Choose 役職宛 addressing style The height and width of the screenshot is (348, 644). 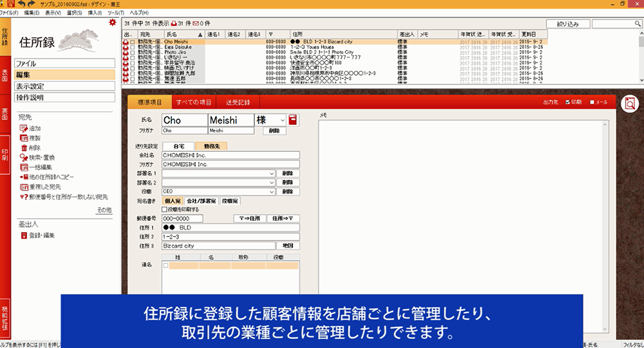click(x=230, y=201)
